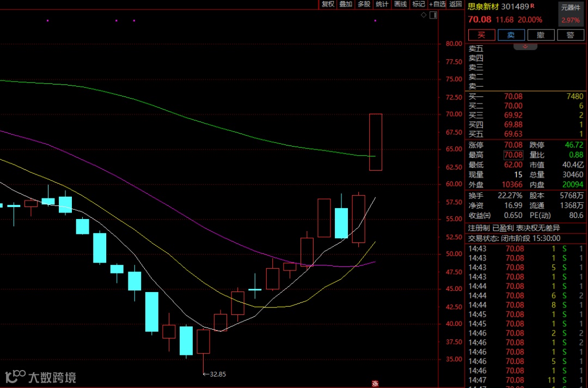The height and width of the screenshot is (388, 588).
Task: Add the stock via +自选
Action: 437,4
